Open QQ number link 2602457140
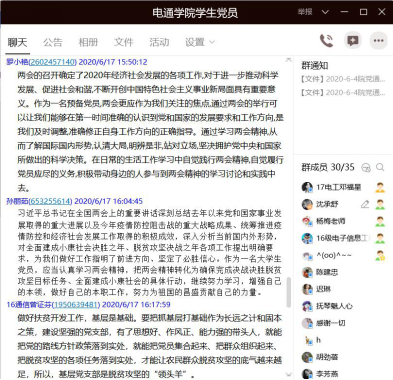Image resolution: width=393 pixels, height=380 pixels. click(52, 62)
